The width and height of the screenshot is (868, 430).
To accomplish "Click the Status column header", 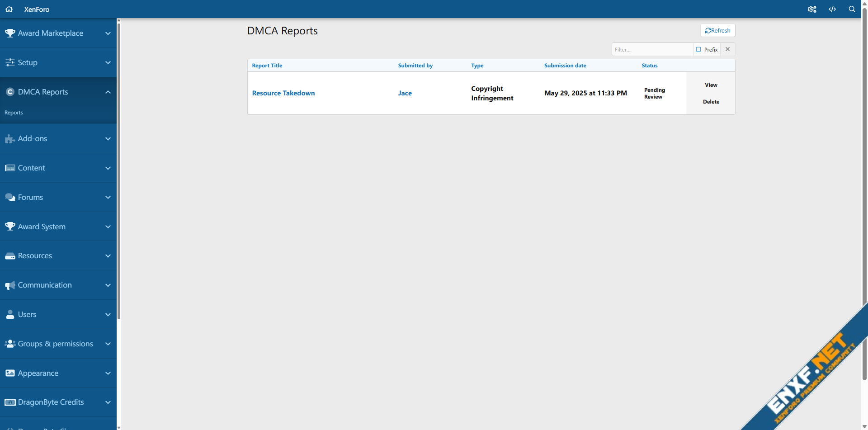I will (650, 66).
